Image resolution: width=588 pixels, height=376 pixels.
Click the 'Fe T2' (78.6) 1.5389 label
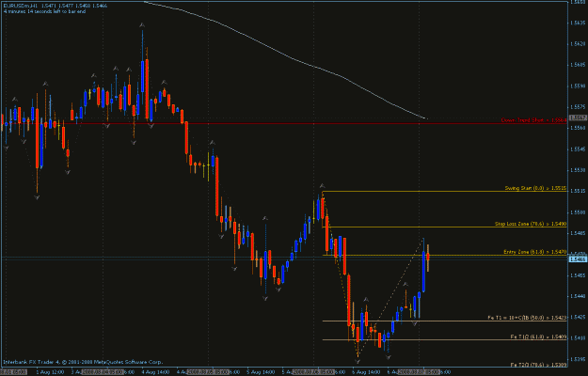click(x=538, y=365)
